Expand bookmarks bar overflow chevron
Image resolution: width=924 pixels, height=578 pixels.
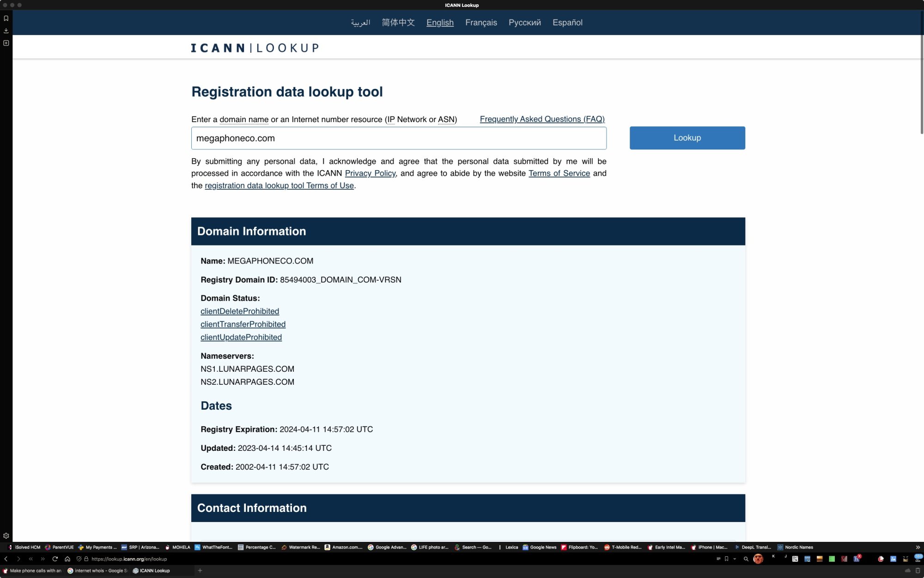[x=918, y=547]
